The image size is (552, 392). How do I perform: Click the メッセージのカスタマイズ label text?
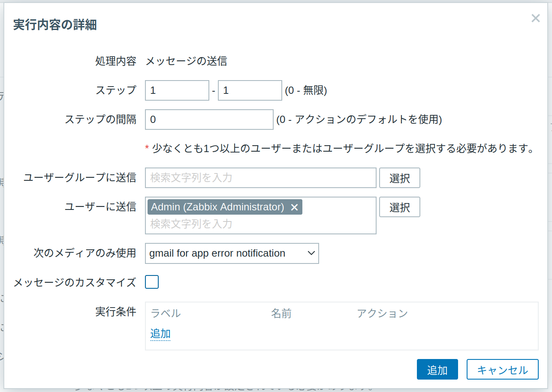click(75, 282)
